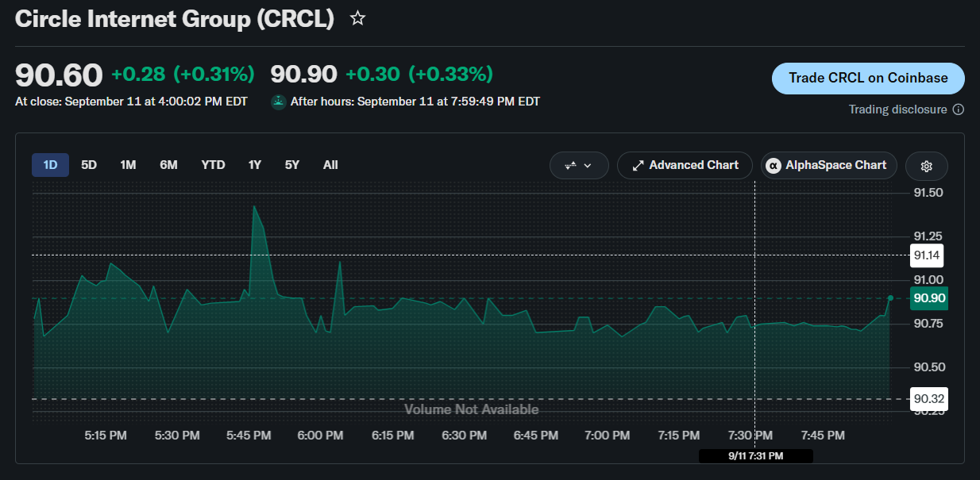The image size is (980, 480).
Task: Click the 90.90 after-hours price
Action: [303, 75]
